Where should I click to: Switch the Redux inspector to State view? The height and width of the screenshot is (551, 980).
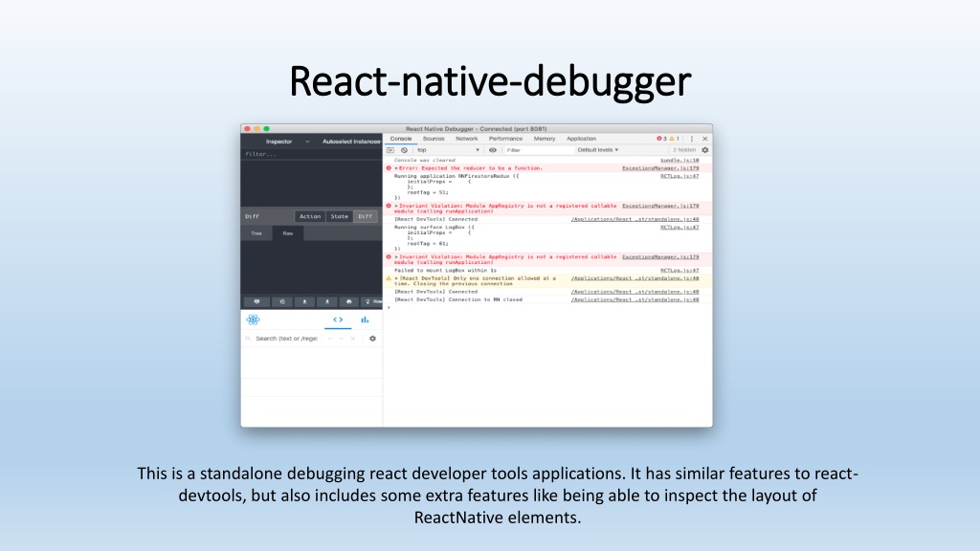[x=340, y=217]
